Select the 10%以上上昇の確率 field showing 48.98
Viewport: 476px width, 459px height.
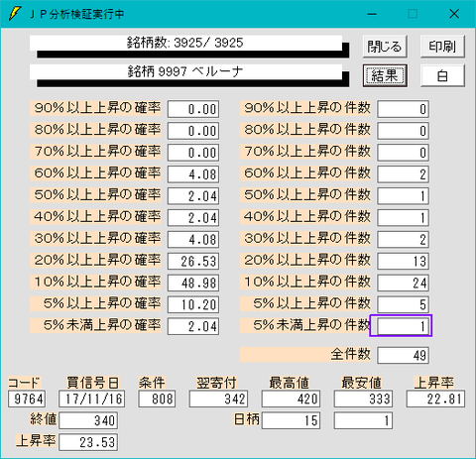pos(193,283)
